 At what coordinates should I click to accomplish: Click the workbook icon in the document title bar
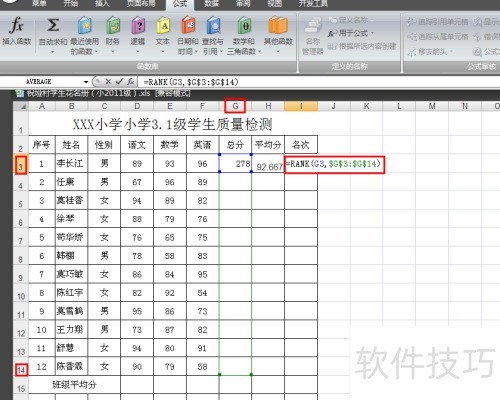20,93
